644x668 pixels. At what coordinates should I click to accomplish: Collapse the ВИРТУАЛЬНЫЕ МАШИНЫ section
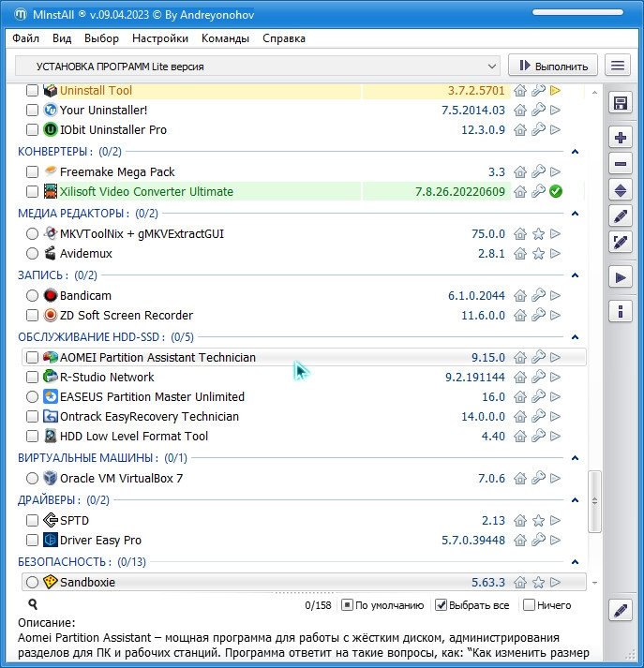point(575,458)
